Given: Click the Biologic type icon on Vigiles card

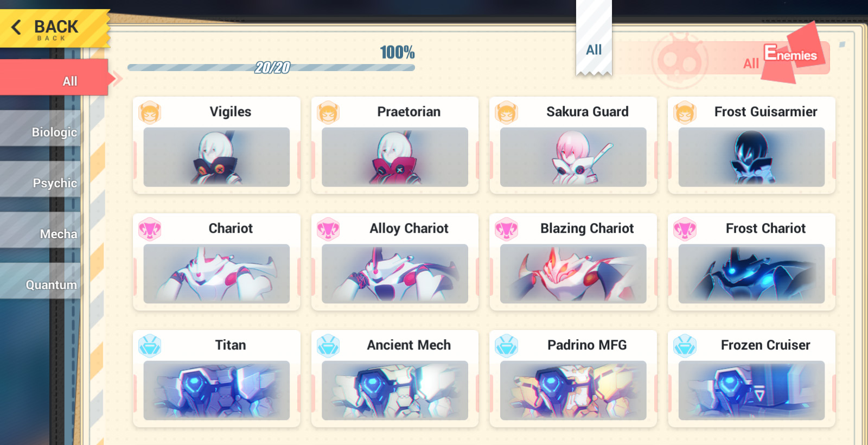Looking at the screenshot, I should point(150,113).
